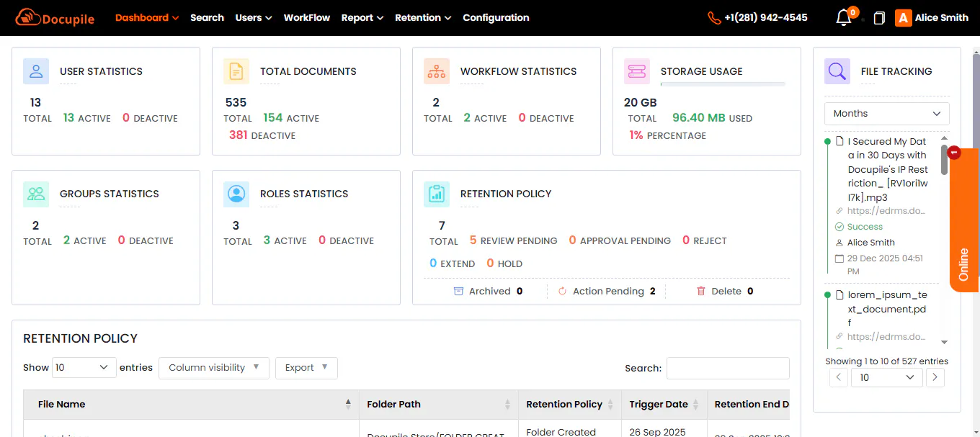The image size is (980, 437).
Task: Click the User Statistics person icon
Action: (x=36, y=71)
